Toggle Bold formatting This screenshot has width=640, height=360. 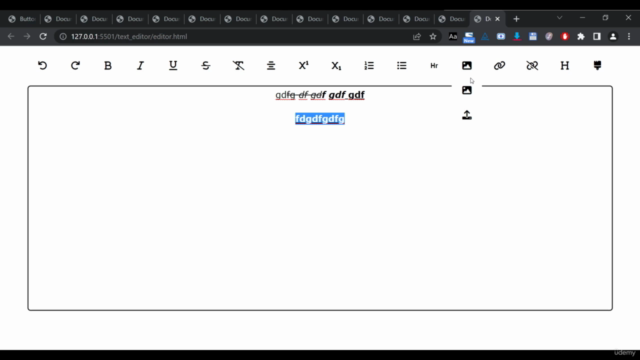click(108, 65)
